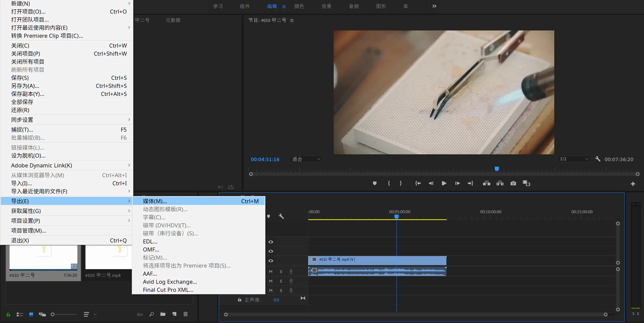Choose 退出(X) from the File menu
This screenshot has width=644, height=323.
pyautogui.click(x=67, y=240)
